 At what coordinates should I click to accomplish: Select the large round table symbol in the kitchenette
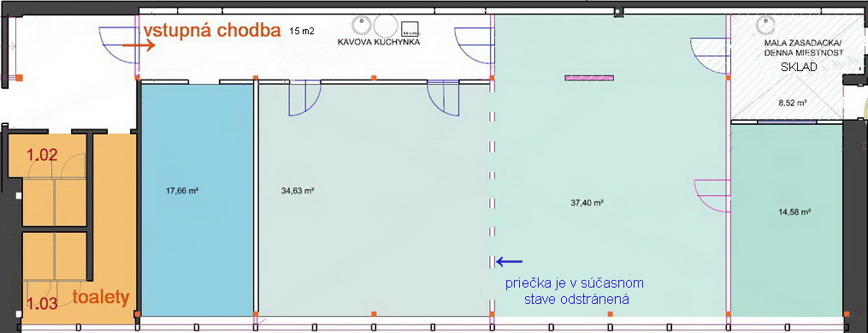click(385, 26)
